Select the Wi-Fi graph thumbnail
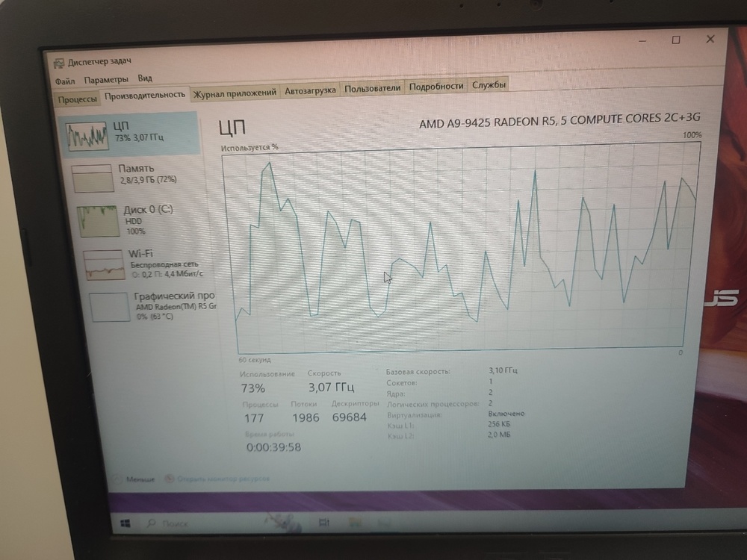The width and height of the screenshot is (747, 560). coord(104,264)
